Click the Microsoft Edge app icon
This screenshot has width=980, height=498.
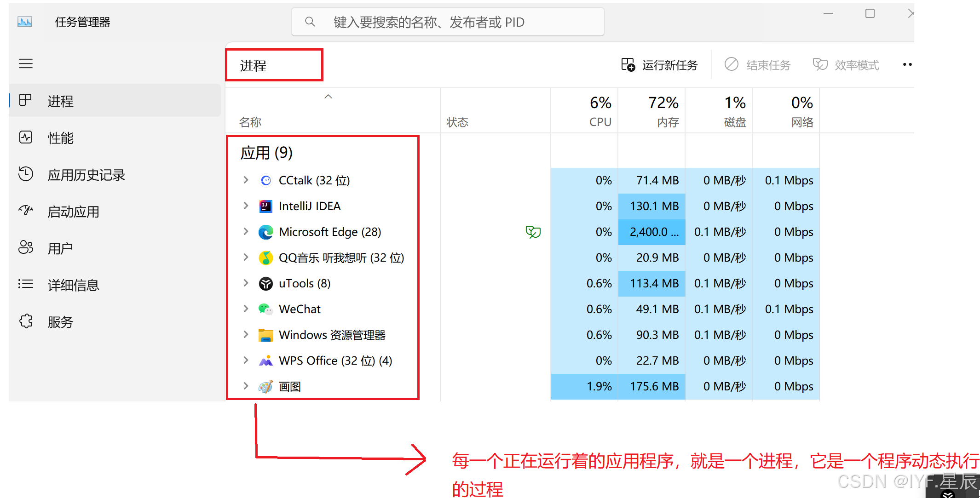pyautogui.click(x=266, y=232)
